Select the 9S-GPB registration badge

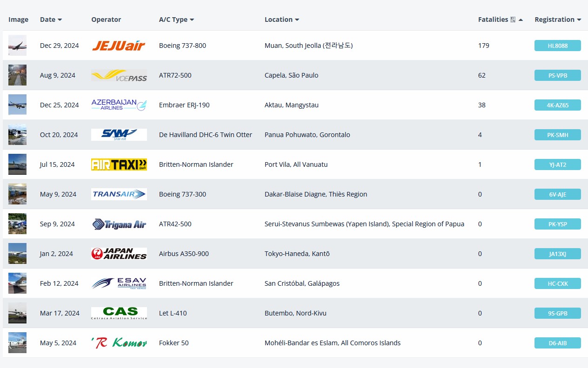tap(558, 313)
